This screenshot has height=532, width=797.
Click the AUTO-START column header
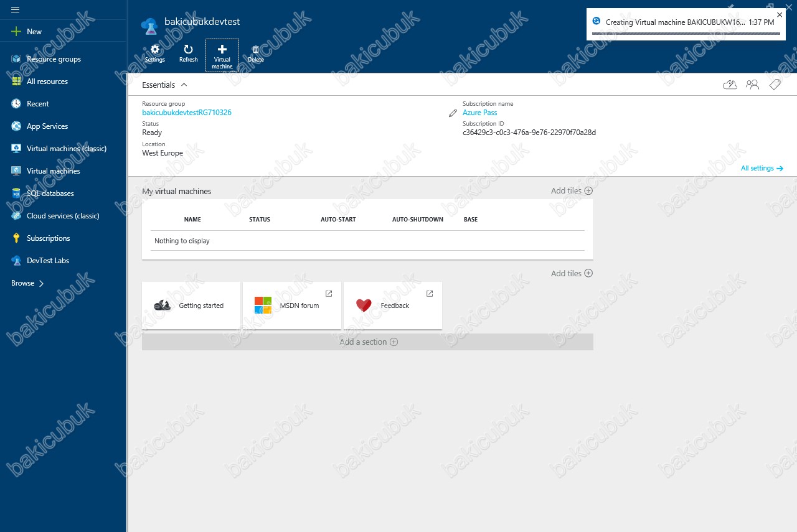[x=338, y=220]
